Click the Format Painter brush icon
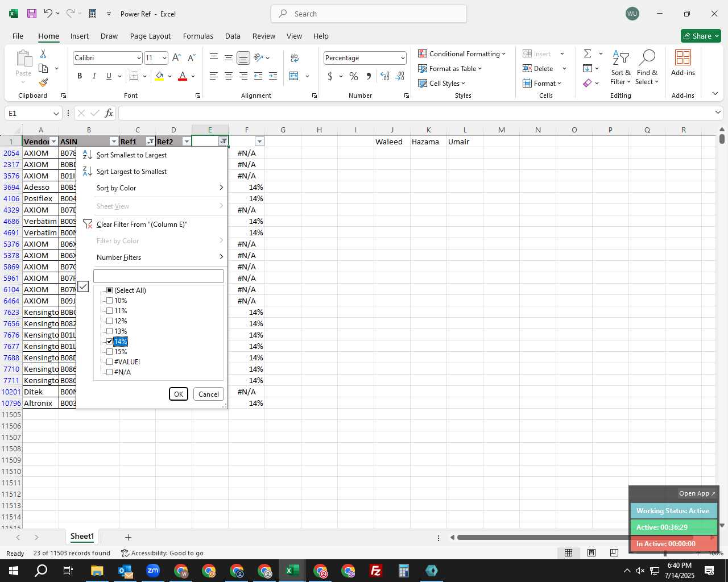This screenshot has height=582, width=728. point(43,82)
